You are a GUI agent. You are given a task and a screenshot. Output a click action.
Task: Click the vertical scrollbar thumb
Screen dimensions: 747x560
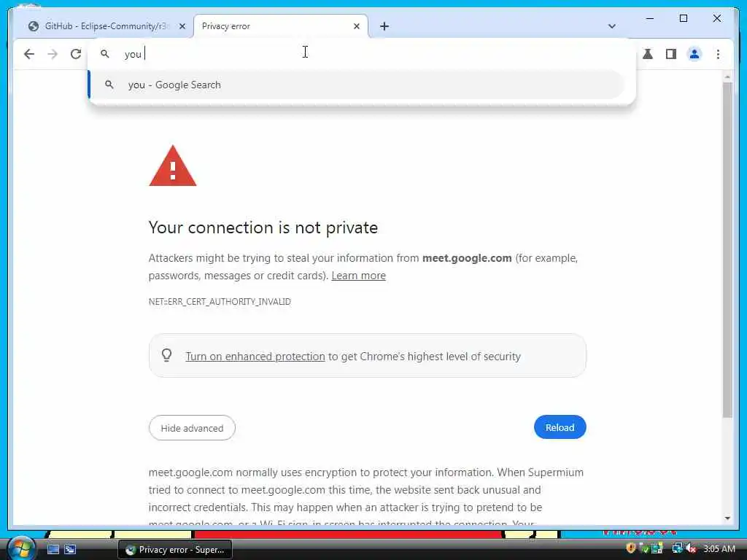coord(727,250)
